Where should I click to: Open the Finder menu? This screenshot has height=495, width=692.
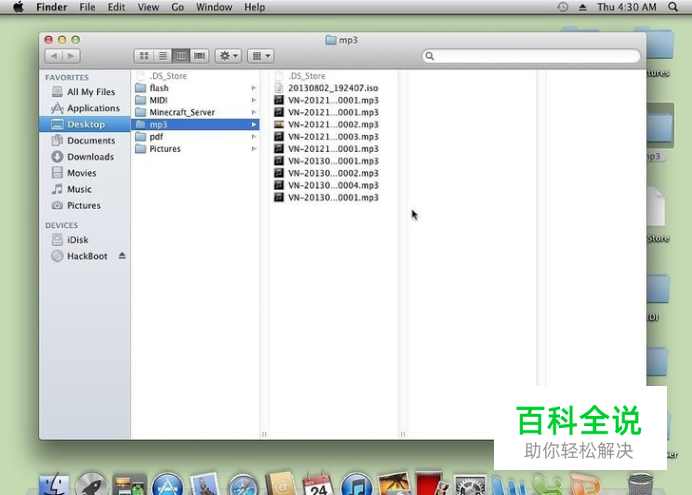[x=52, y=7]
